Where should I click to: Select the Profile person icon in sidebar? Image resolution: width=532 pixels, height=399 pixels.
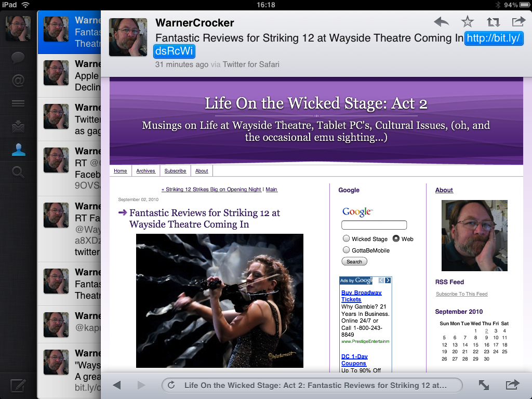(18, 150)
